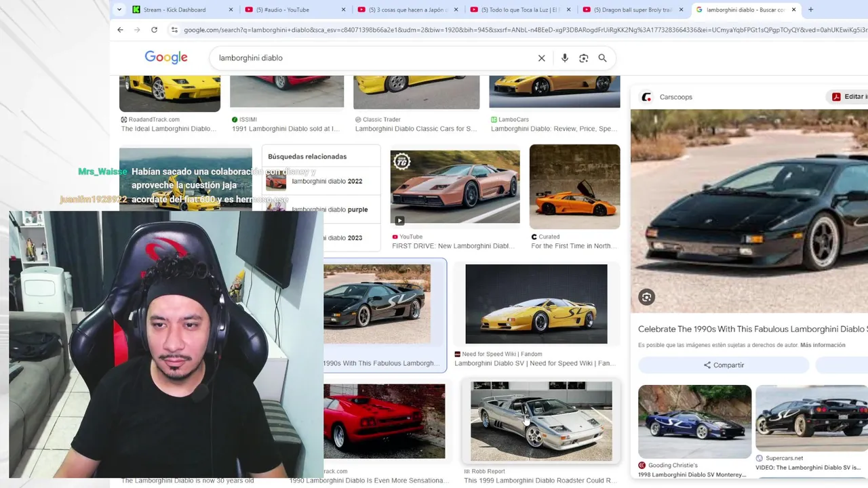Viewport: 868px width, 488px height.
Task: Open 'VIDEO: The Lamborghini Diablo SV is' link
Action: (x=808, y=468)
